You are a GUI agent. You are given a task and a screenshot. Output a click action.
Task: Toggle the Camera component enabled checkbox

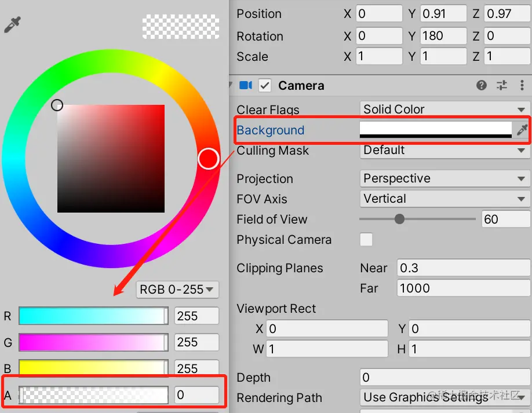tap(265, 86)
